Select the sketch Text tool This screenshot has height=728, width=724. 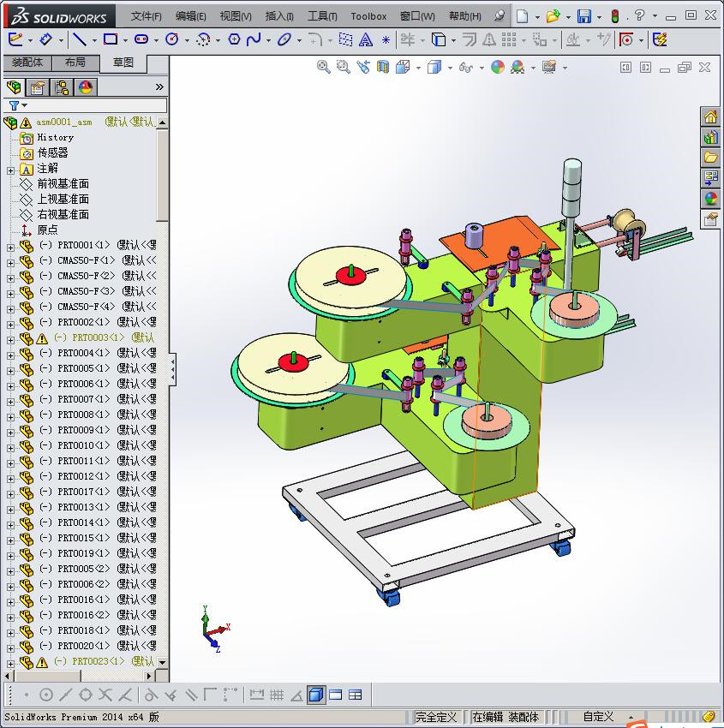coord(366,40)
